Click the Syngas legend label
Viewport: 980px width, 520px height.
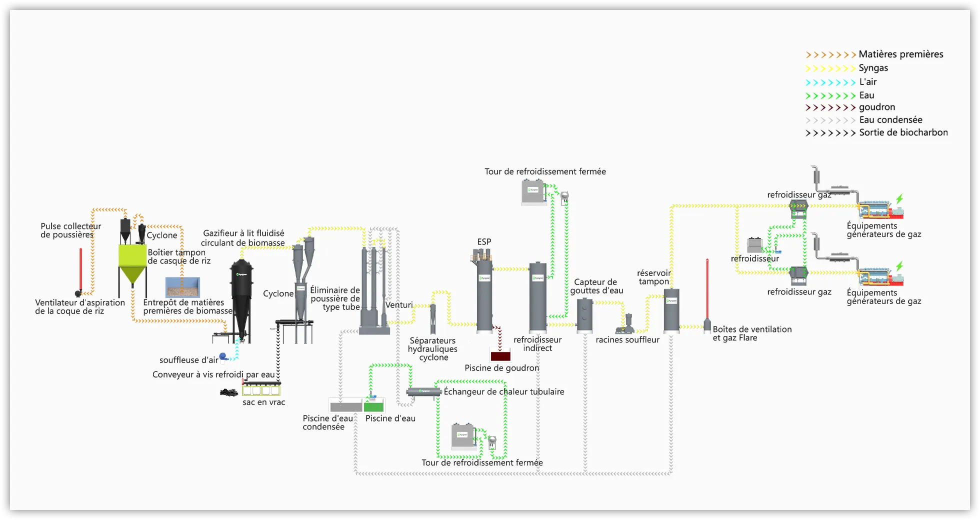click(873, 68)
